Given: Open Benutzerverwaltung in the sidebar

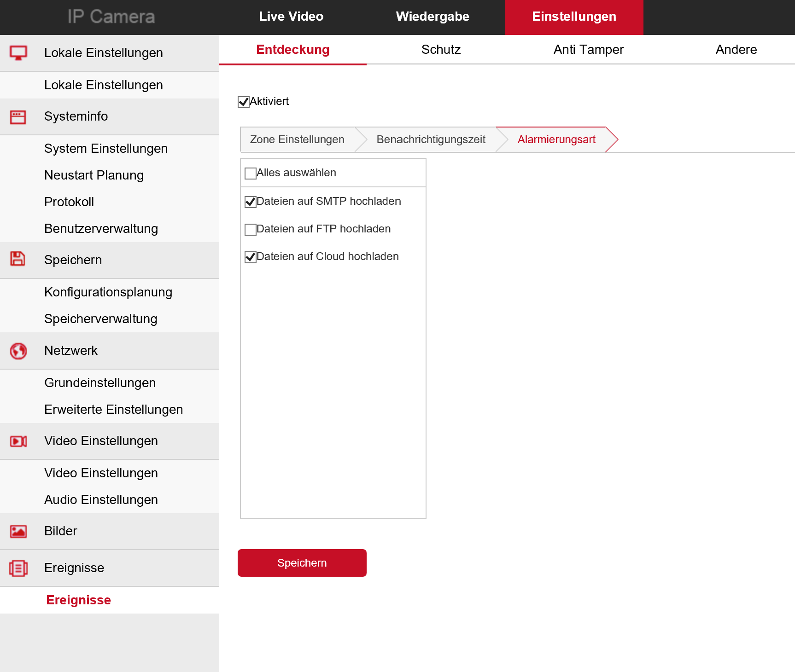Looking at the screenshot, I should (x=101, y=229).
